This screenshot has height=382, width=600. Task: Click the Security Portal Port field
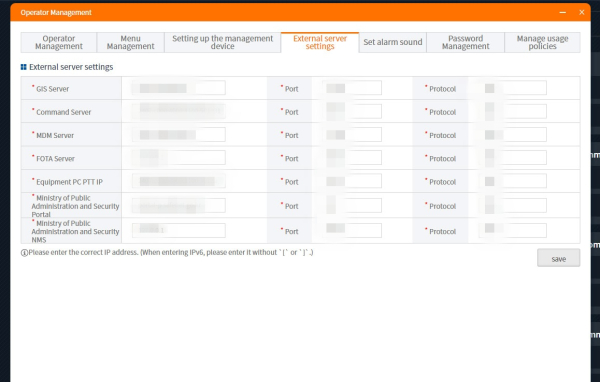click(352, 206)
